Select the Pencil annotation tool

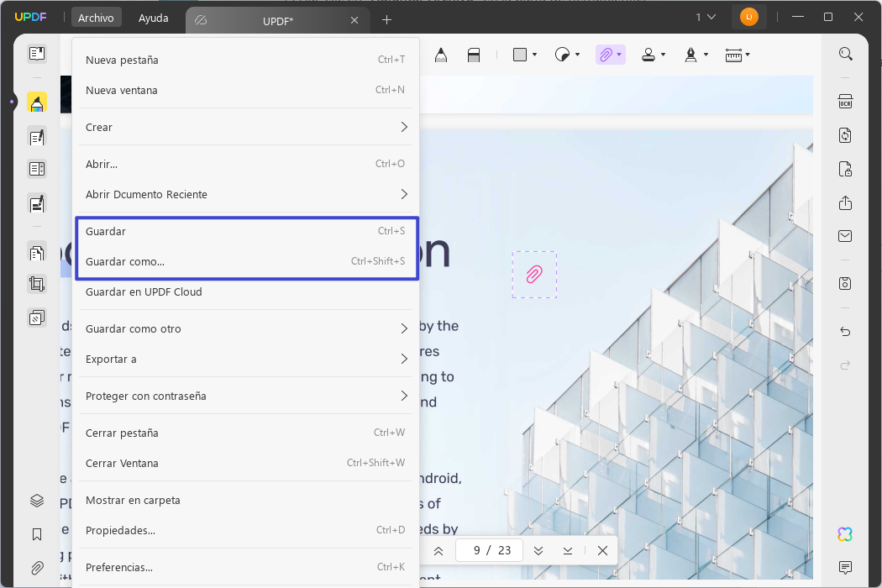[440, 55]
